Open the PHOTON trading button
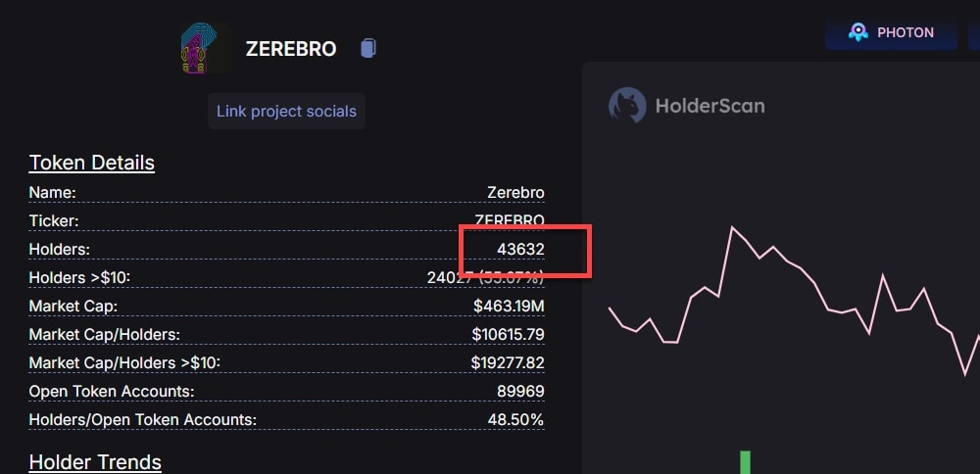This screenshot has width=980, height=474. (x=891, y=32)
